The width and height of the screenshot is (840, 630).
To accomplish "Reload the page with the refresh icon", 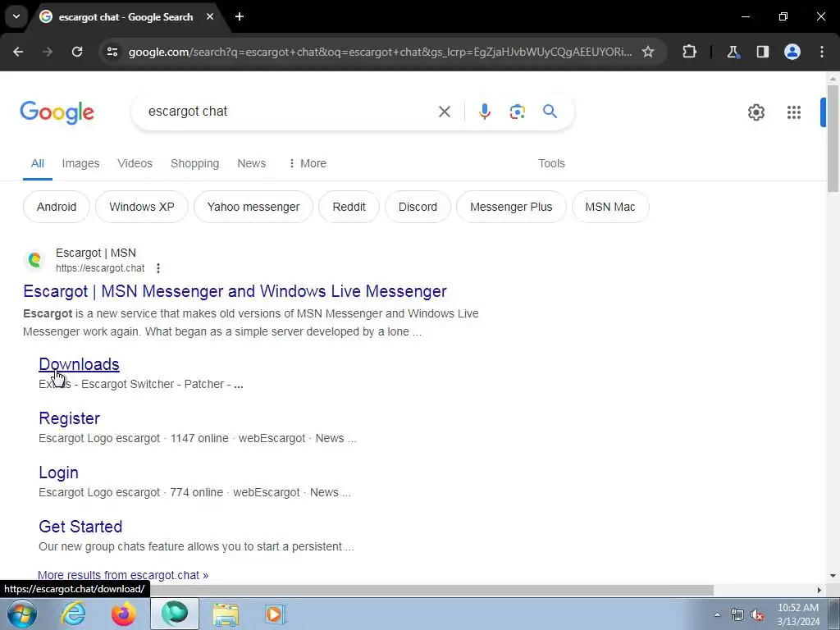I will [x=77, y=52].
